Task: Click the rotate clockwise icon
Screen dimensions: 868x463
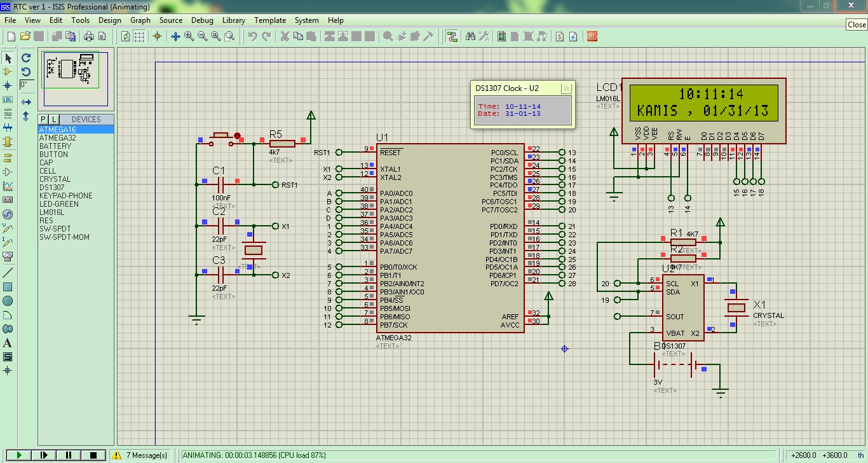Action: click(26, 59)
